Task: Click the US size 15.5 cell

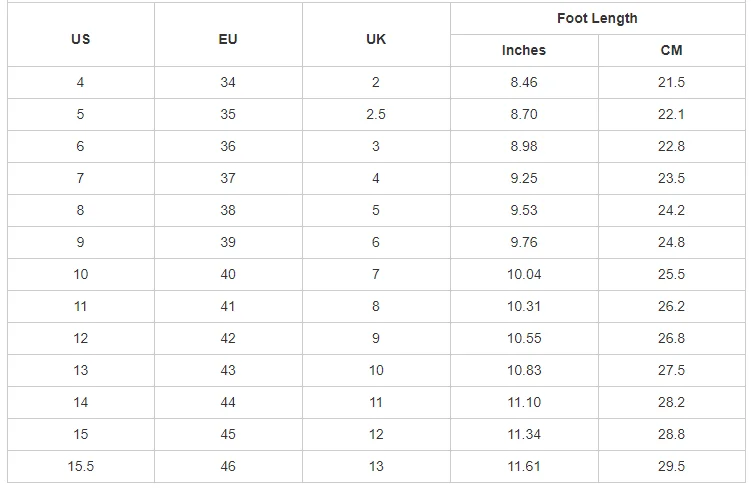Action: (x=80, y=466)
